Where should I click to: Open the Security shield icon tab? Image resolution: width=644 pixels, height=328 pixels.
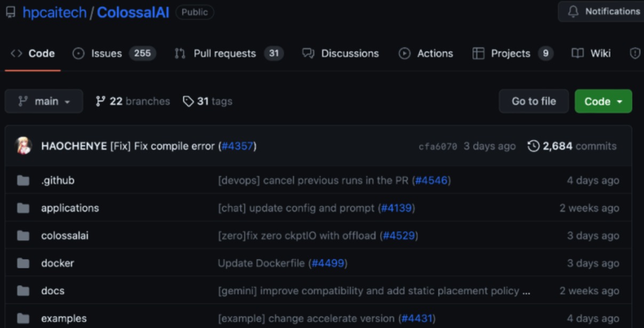(635, 53)
